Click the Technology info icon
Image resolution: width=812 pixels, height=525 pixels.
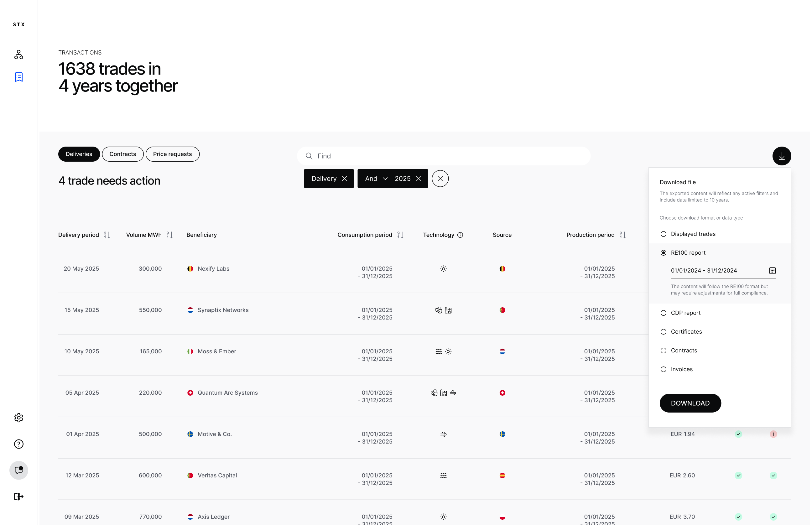460,235
